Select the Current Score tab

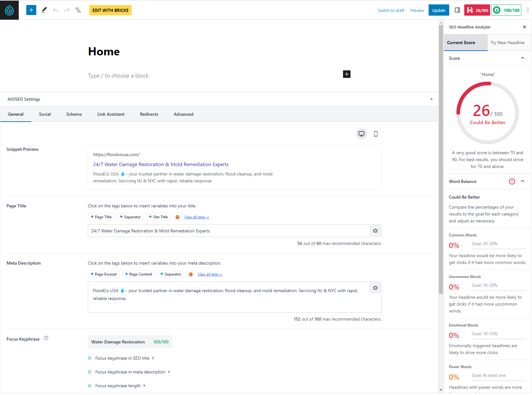[x=465, y=43]
